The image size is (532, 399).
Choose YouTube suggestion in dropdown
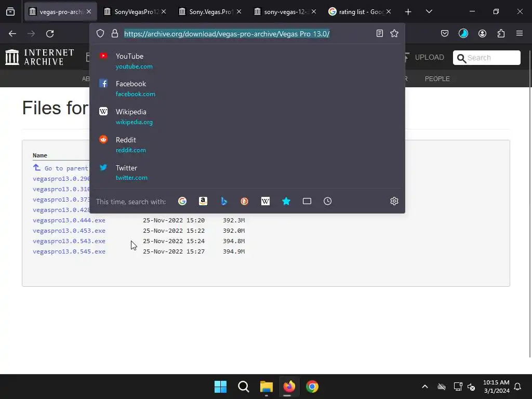coord(247,61)
